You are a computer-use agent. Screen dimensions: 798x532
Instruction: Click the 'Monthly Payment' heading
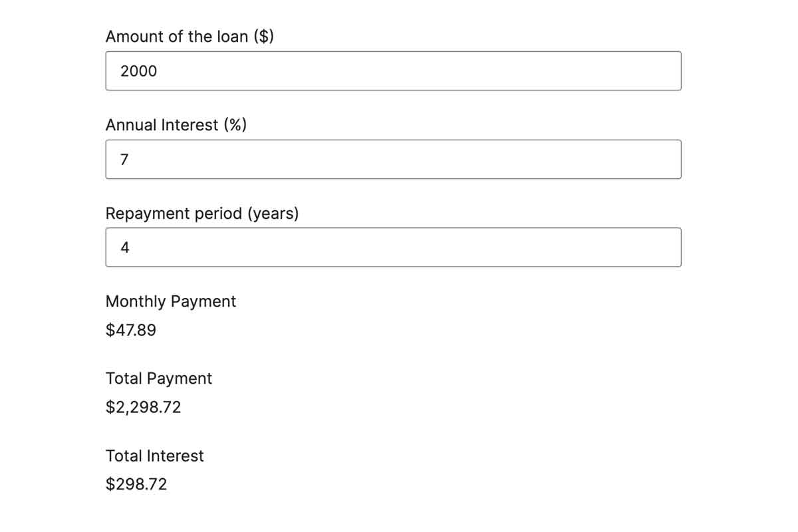click(x=171, y=302)
